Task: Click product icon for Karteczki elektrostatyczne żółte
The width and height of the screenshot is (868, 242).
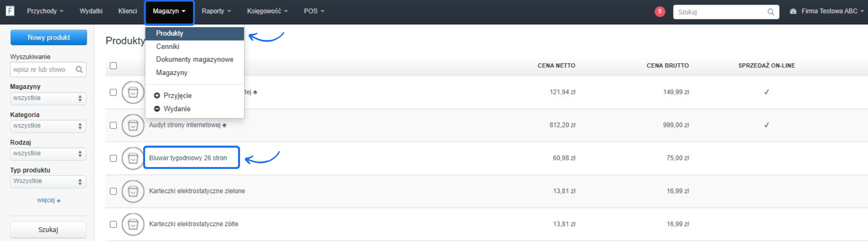Action: click(x=133, y=224)
